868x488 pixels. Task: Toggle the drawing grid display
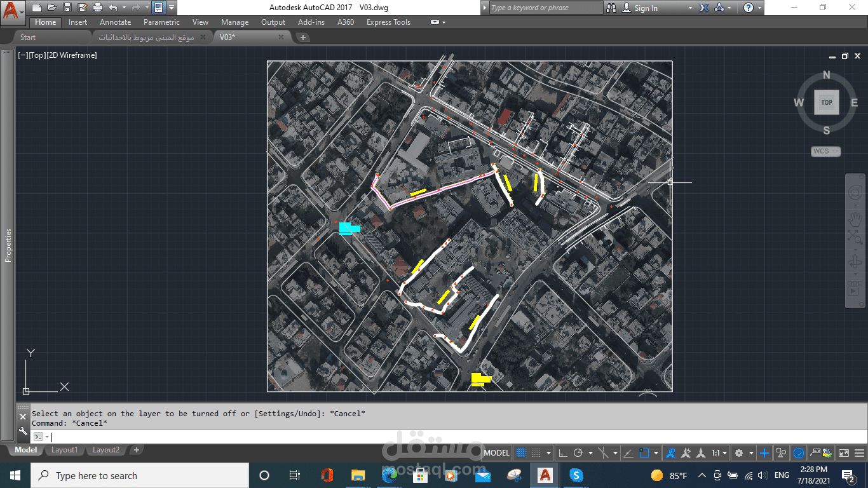click(521, 453)
